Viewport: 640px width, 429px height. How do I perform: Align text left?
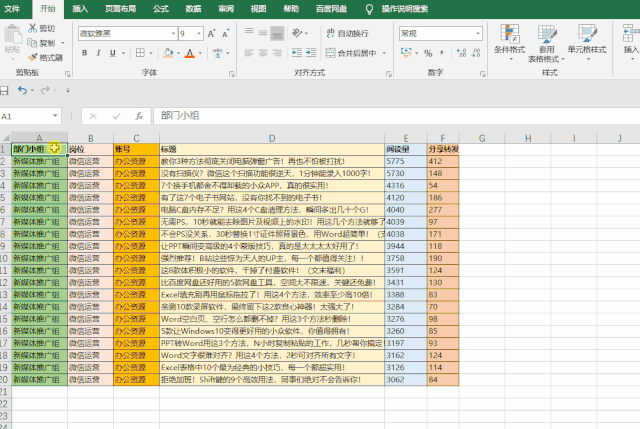click(249, 53)
